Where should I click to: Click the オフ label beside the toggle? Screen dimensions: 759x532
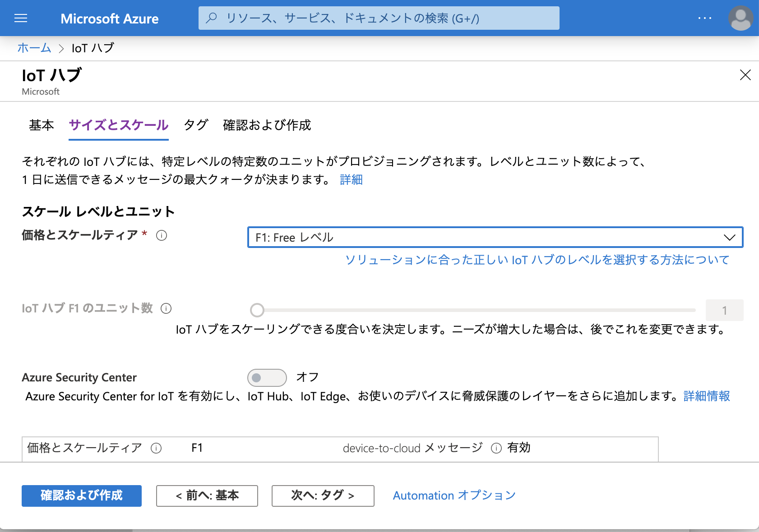[308, 377]
